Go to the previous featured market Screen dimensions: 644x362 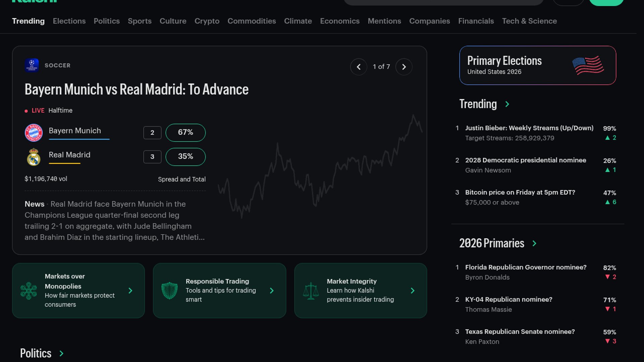(359, 67)
